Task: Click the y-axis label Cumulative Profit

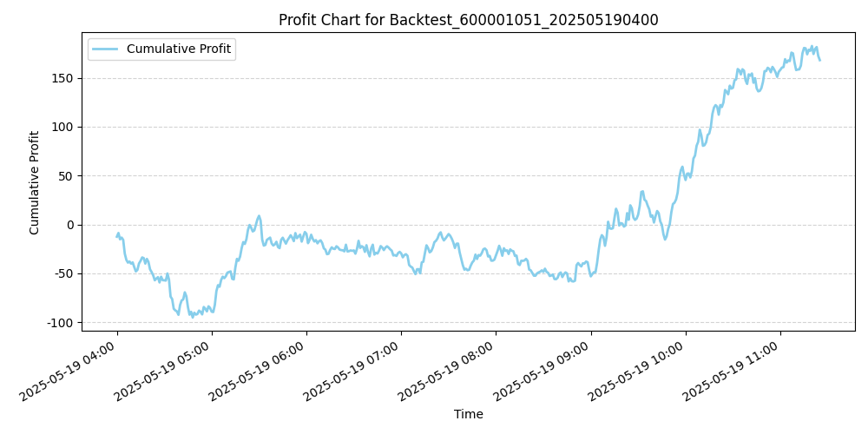Action: click(x=35, y=182)
